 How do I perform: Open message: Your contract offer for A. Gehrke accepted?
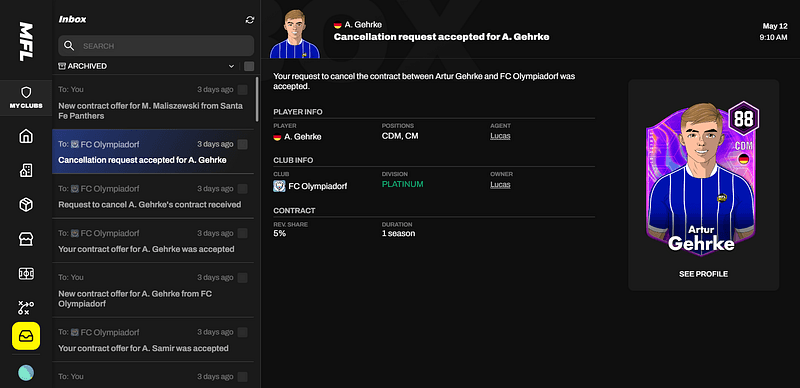[x=153, y=240]
